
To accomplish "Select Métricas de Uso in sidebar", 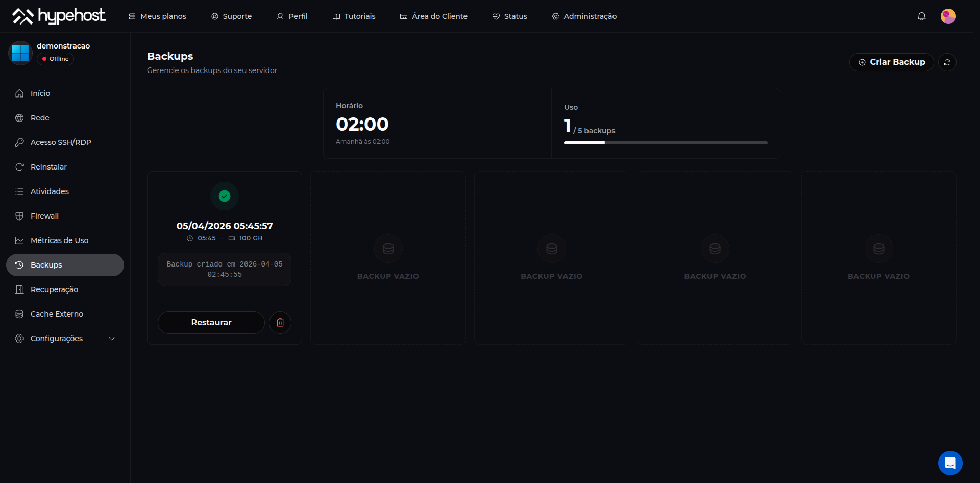I will tap(65, 240).
